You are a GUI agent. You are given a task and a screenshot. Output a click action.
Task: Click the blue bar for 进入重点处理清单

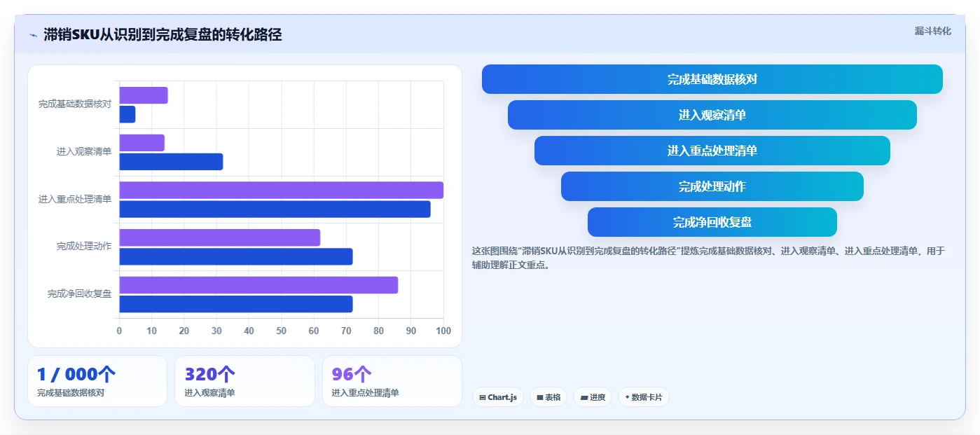pyautogui.click(x=275, y=209)
